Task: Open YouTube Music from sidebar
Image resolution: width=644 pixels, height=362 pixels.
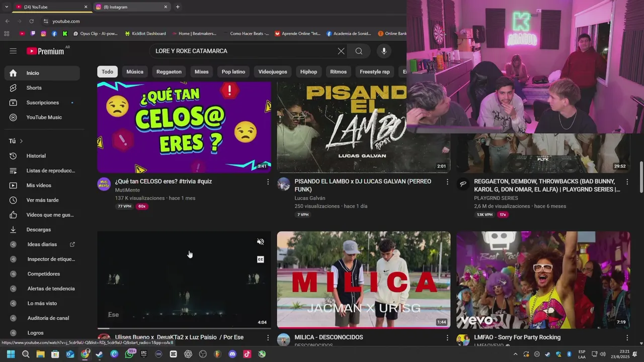Action: tap(42, 117)
